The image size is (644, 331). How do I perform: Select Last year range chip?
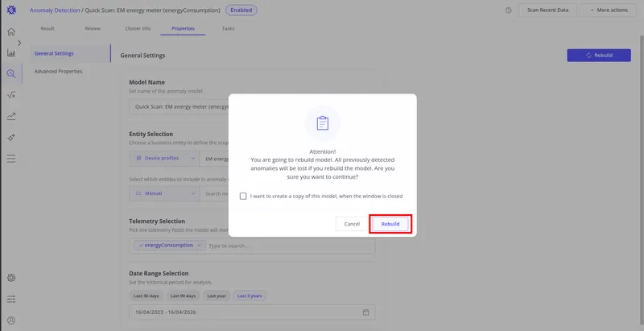tap(217, 296)
